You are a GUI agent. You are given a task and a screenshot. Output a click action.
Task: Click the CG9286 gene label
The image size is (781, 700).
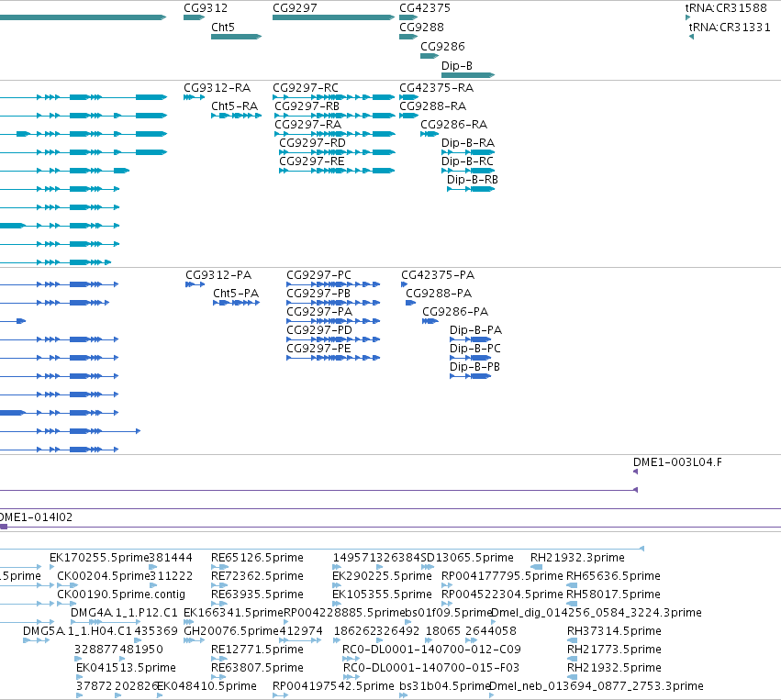442,46
